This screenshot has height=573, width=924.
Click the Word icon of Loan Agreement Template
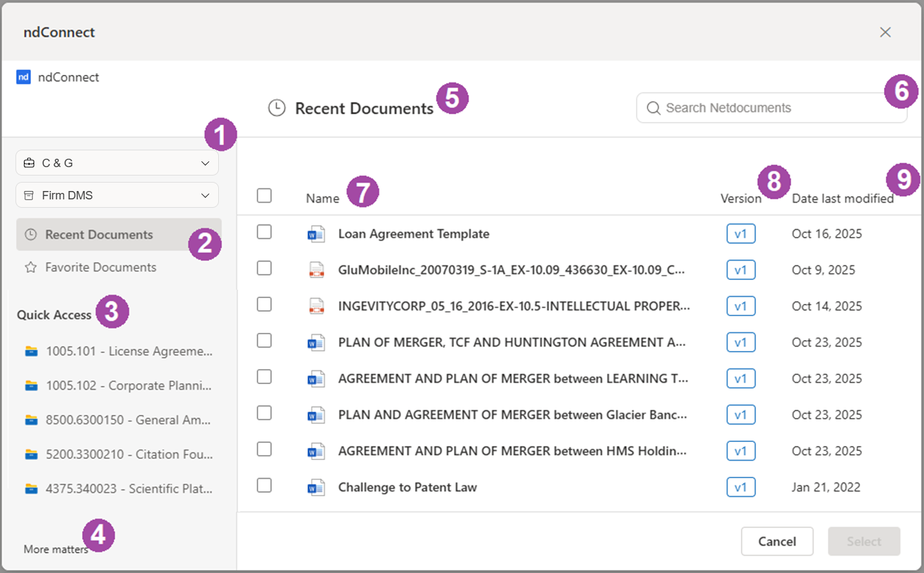[x=316, y=234]
